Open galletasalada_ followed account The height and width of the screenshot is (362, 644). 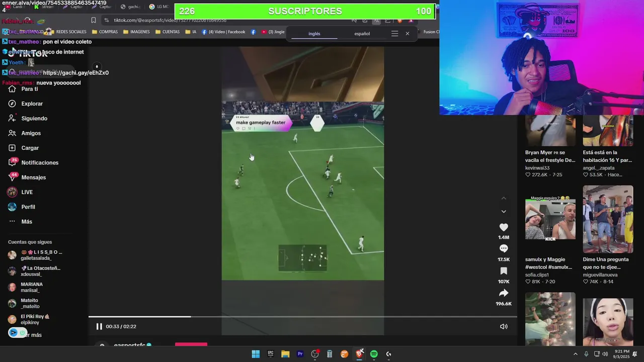pos(35,255)
